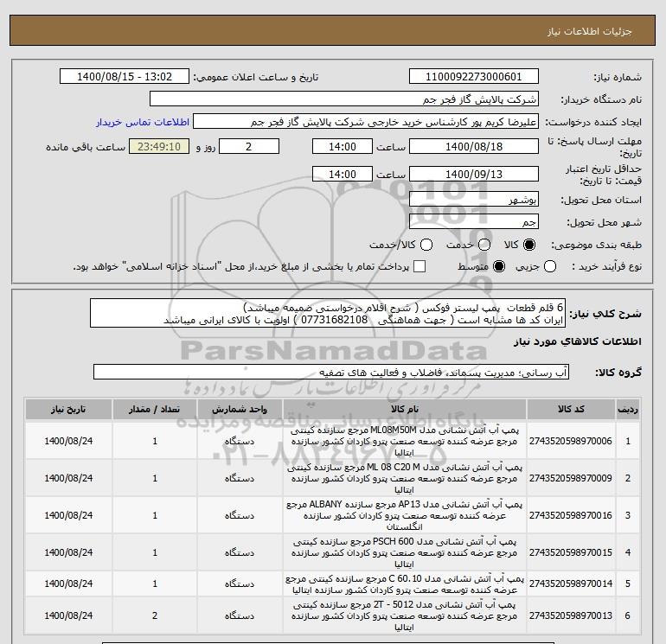Click price validity date 1400/09/13
Viewport: 666px width, 644px height.
pos(474,175)
